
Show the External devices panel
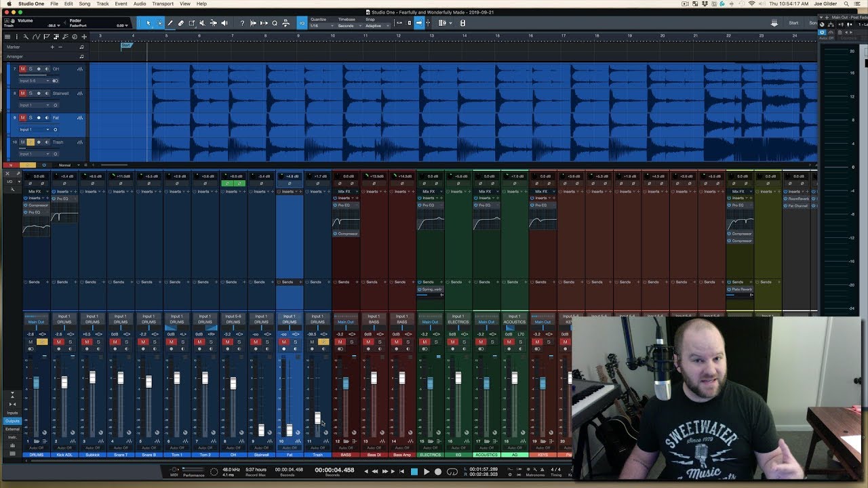pyautogui.click(x=12, y=429)
